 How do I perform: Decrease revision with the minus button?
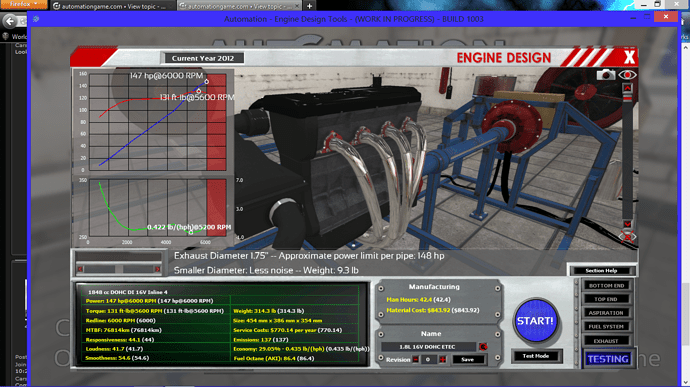pos(415,360)
